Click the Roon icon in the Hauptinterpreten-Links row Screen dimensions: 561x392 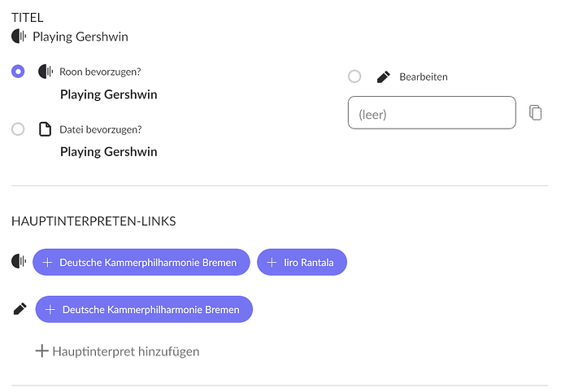[19, 262]
